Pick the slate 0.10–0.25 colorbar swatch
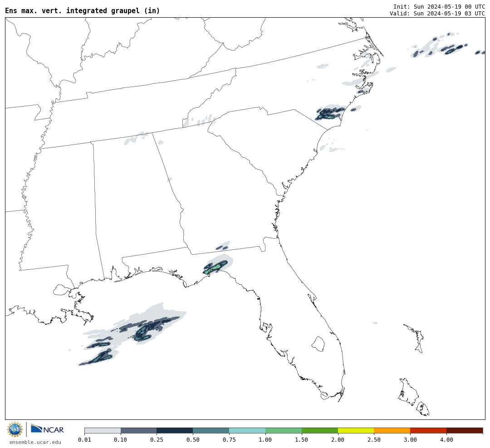 point(139,430)
